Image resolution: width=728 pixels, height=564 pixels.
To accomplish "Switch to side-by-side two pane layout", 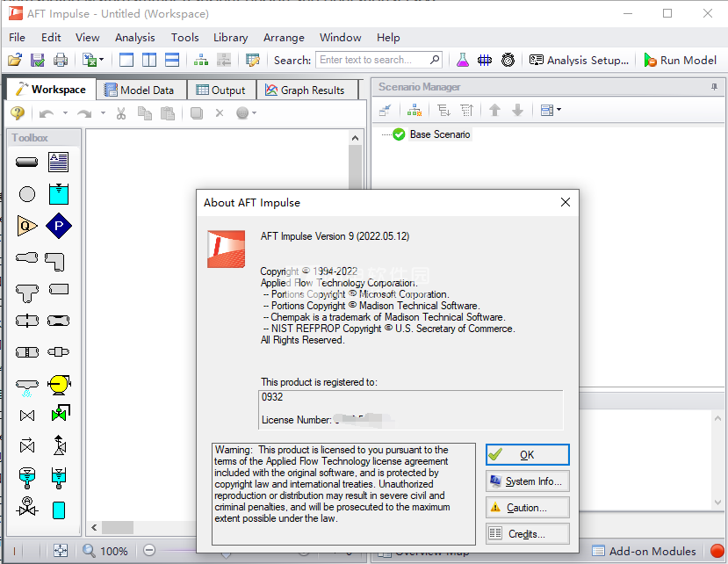I will (x=149, y=60).
